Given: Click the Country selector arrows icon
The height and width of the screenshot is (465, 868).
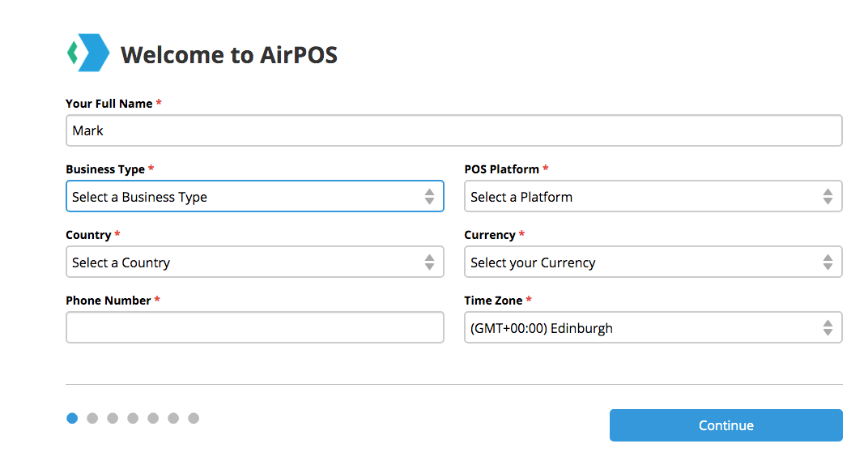Looking at the screenshot, I should 429,262.
